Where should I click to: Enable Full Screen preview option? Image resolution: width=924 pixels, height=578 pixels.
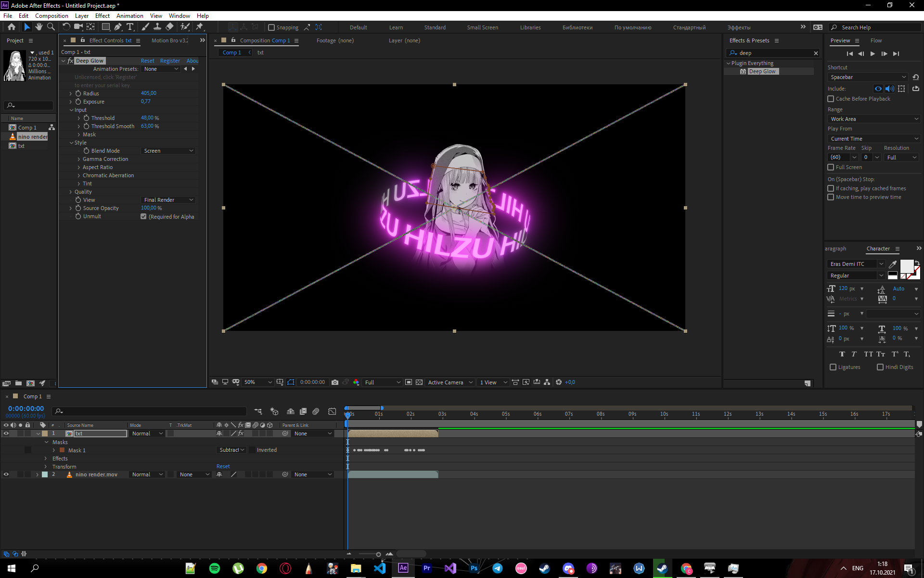831,167
